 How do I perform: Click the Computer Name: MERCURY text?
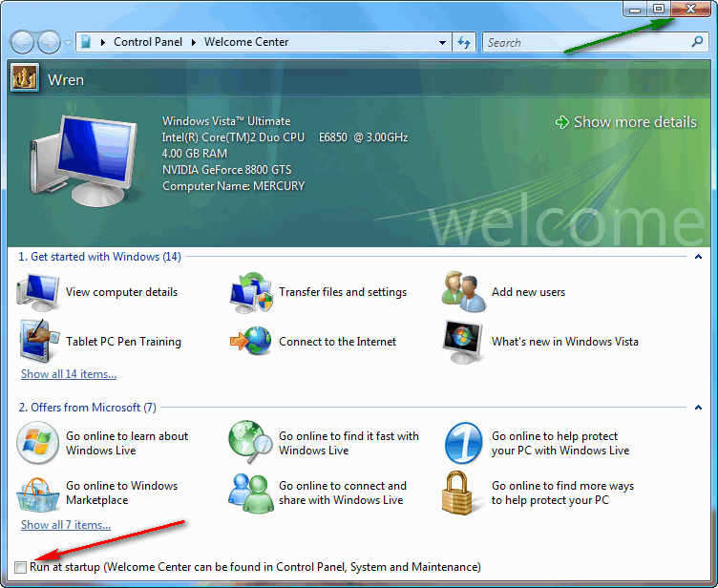234,186
